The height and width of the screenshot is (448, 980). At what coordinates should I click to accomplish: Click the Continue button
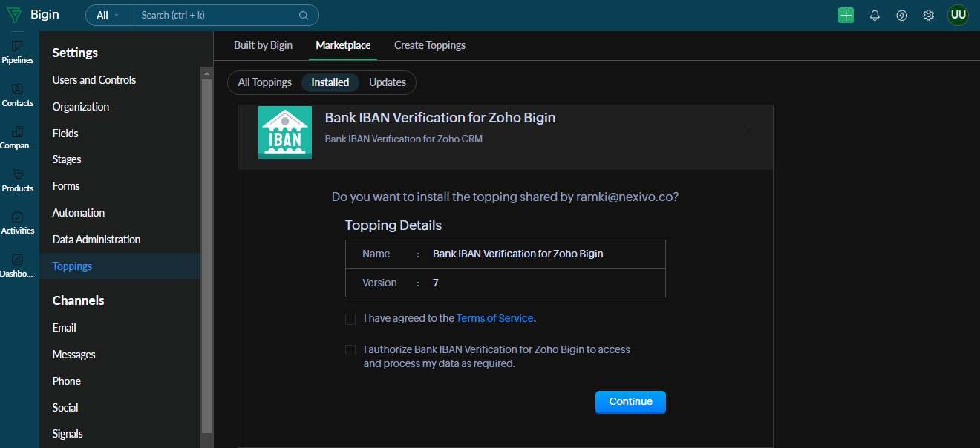click(x=630, y=402)
